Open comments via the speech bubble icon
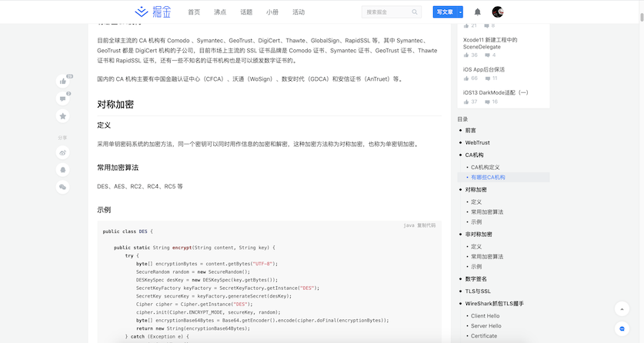 click(62, 98)
